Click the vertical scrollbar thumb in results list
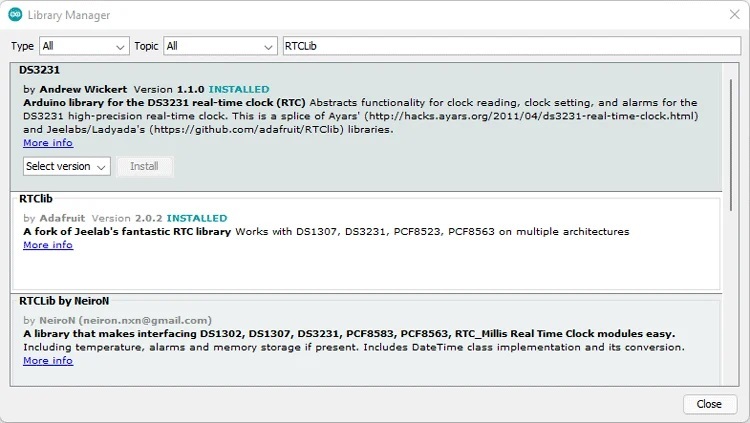Screen dimensions: 750x423 (731, 145)
